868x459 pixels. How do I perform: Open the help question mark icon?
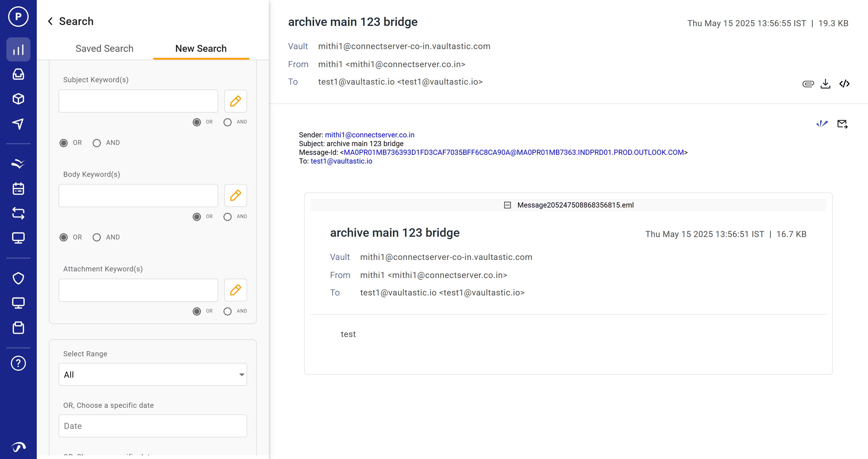pyautogui.click(x=18, y=363)
